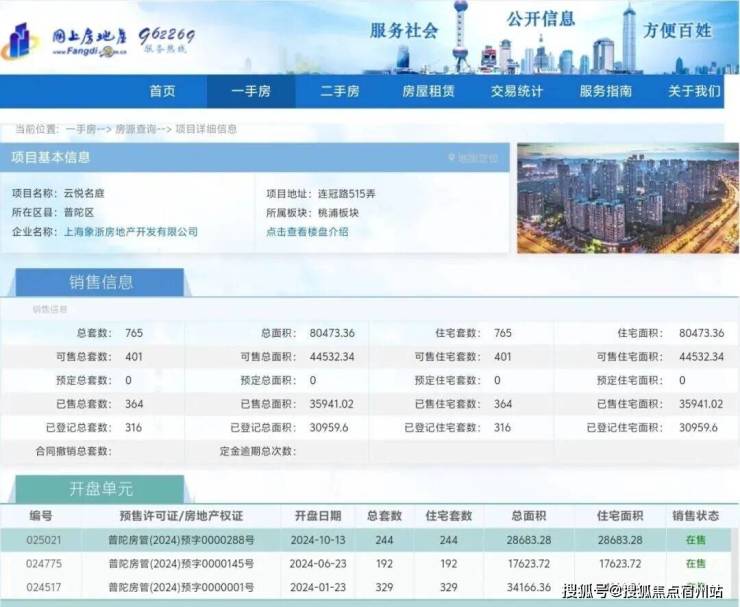Screen dimensions: 740x607
Task: Click the 总套数 value 765
Action: click(134, 333)
